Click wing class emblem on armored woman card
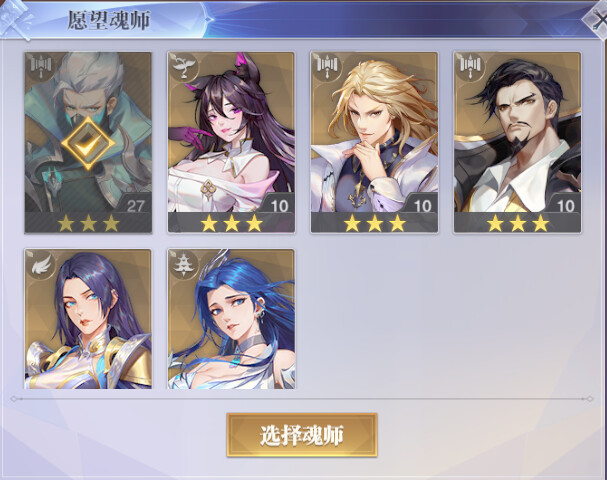Viewport: 607px width, 480px height. pyautogui.click(x=41, y=264)
